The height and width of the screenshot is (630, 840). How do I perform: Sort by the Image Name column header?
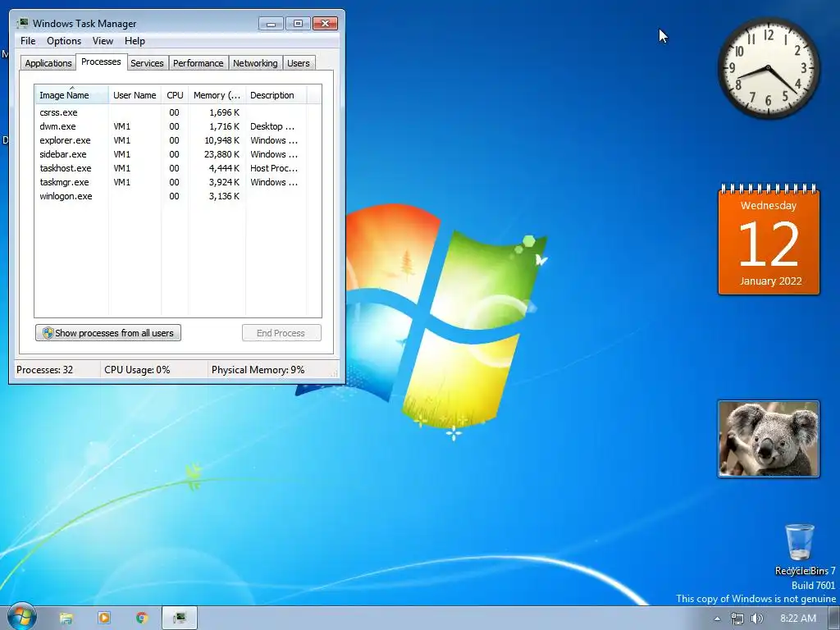(x=72, y=94)
